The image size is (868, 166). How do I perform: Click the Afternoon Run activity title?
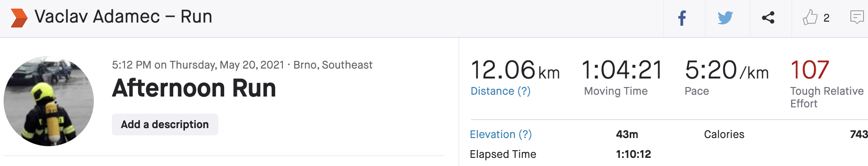pos(194,88)
